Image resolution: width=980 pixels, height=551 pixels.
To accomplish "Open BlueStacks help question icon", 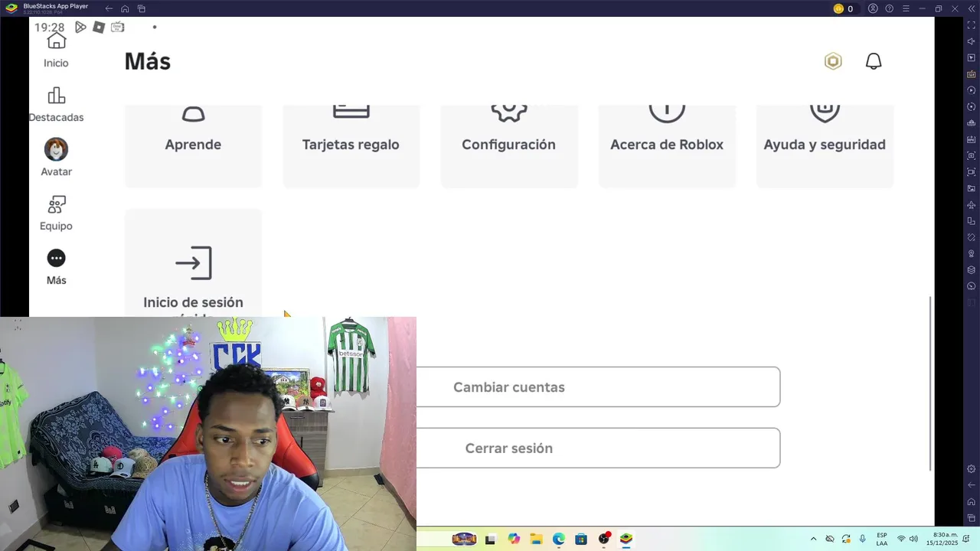I will [889, 8].
